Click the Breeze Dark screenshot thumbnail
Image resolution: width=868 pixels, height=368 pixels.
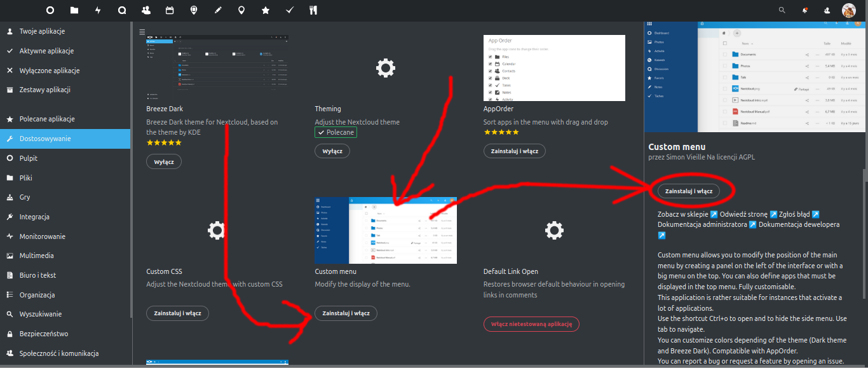click(217, 68)
